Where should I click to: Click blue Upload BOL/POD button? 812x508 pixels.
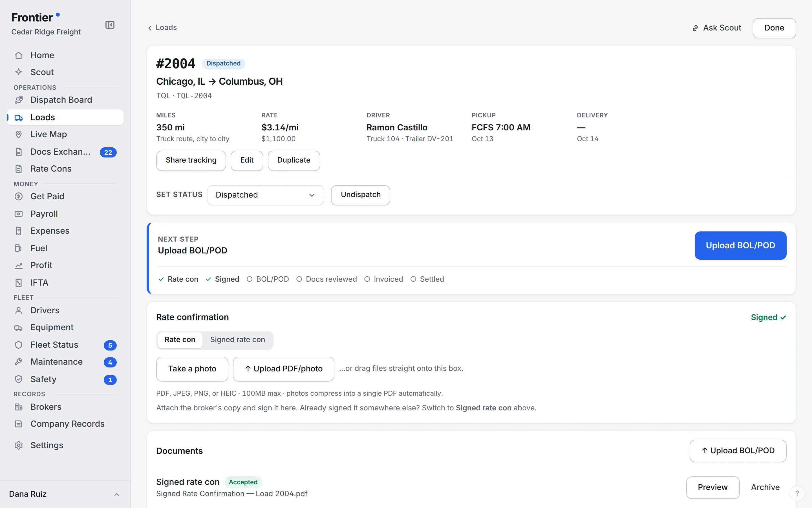(740, 246)
